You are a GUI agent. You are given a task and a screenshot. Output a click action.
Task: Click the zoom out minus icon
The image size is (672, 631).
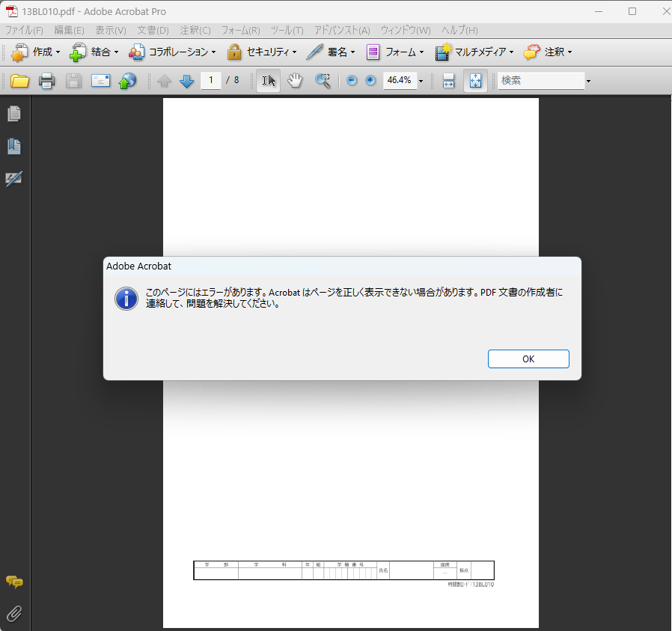[352, 81]
